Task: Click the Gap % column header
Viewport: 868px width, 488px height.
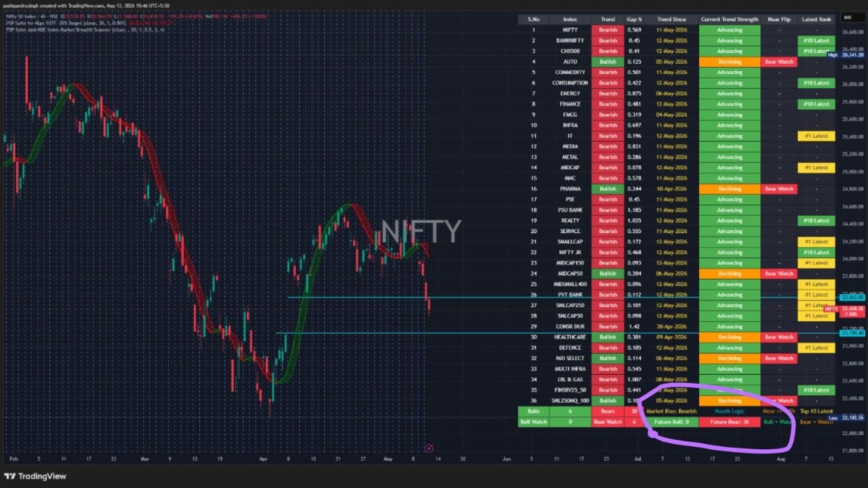Action: point(634,19)
